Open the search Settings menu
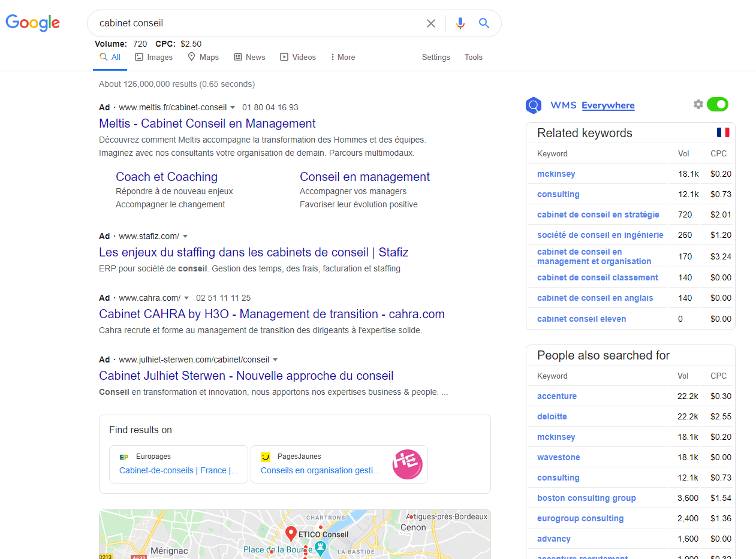 (x=436, y=58)
